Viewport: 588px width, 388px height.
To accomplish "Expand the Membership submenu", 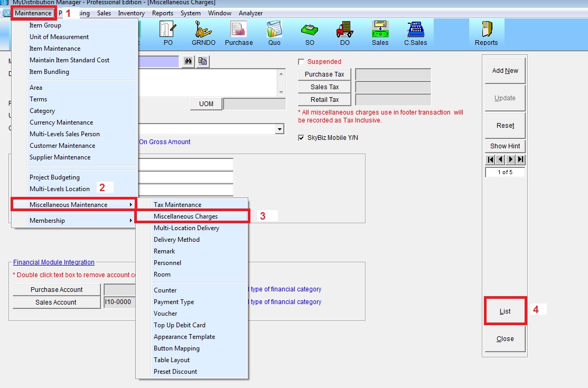I will [x=74, y=221].
